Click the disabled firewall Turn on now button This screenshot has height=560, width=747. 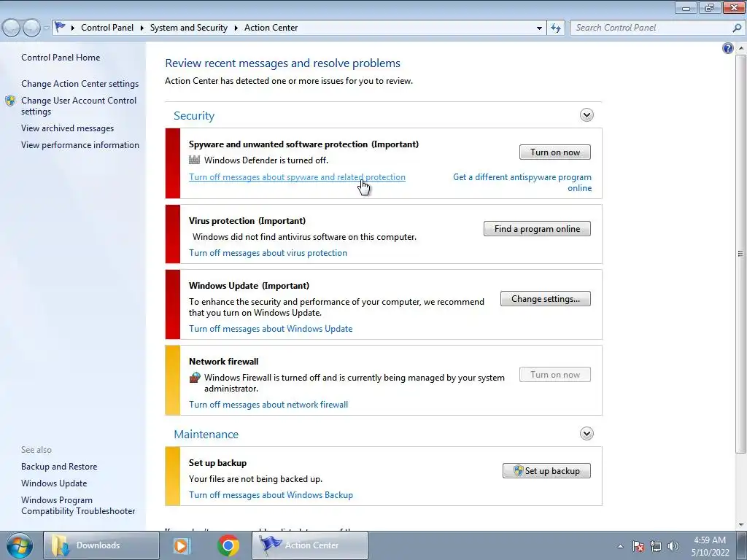pos(555,375)
